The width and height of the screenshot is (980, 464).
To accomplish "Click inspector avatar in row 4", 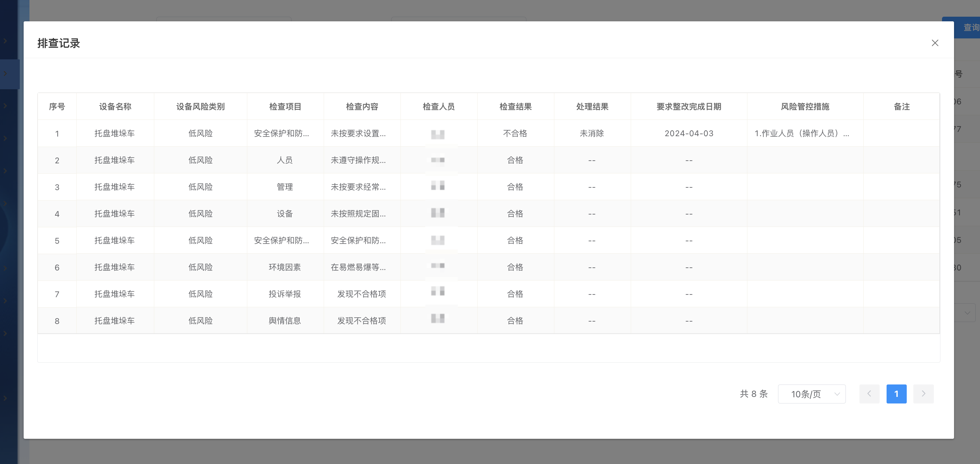I will 438,213.
